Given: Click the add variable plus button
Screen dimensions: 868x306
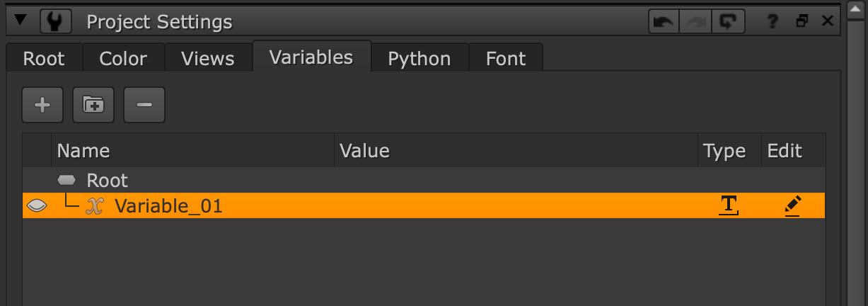Looking at the screenshot, I should (42, 105).
